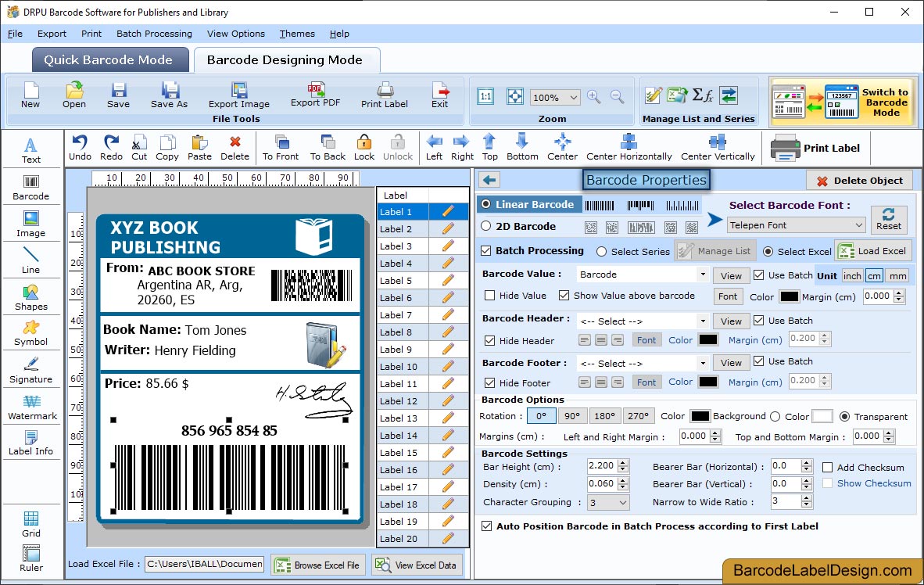This screenshot has height=585, width=924.
Task: Click barcode value Color swatch
Action: (789, 296)
